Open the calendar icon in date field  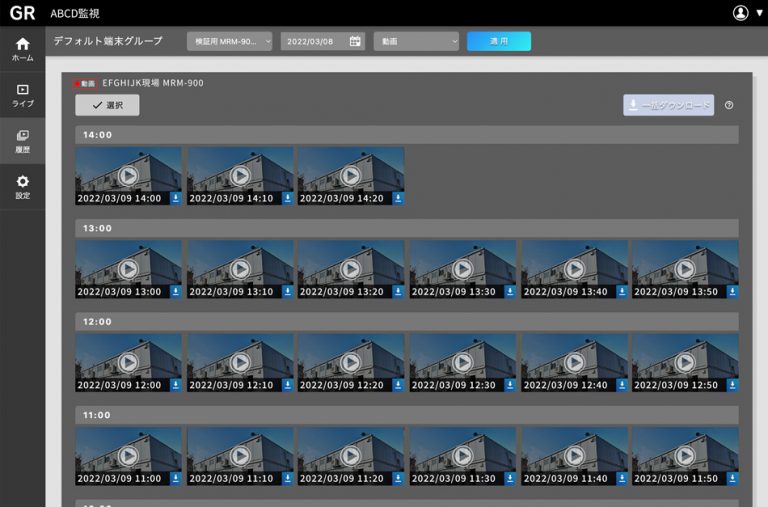tap(355, 42)
